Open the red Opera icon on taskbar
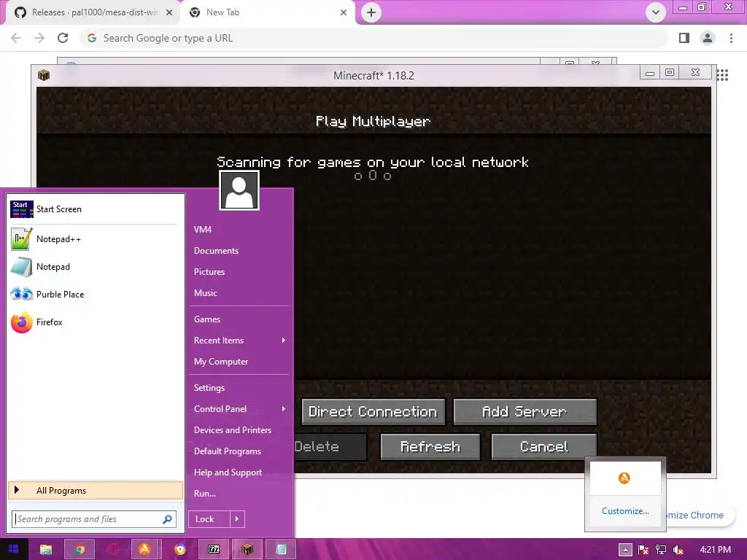 (112, 549)
